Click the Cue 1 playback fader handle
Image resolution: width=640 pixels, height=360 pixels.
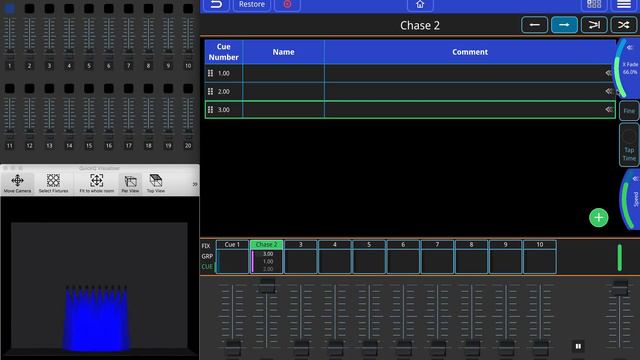(233, 348)
